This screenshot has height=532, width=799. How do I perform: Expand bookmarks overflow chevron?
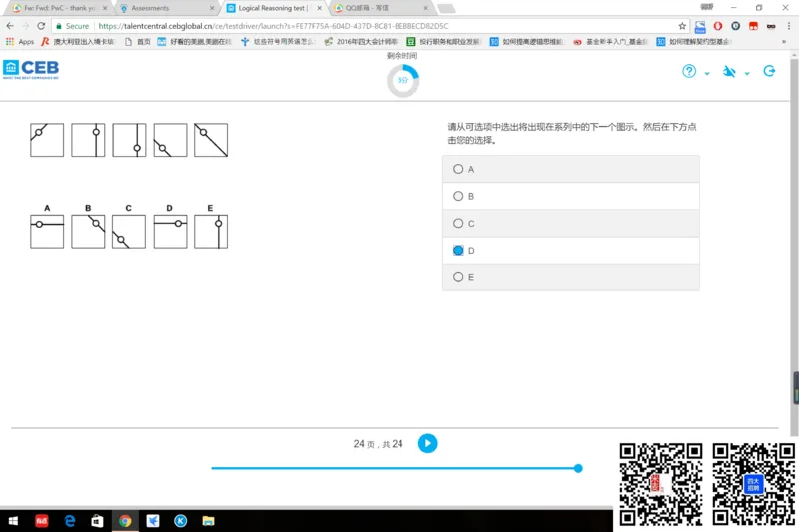(784, 42)
